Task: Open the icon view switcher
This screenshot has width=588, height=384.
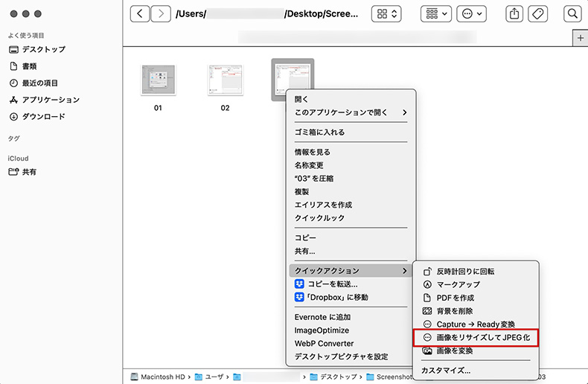Action: point(386,14)
